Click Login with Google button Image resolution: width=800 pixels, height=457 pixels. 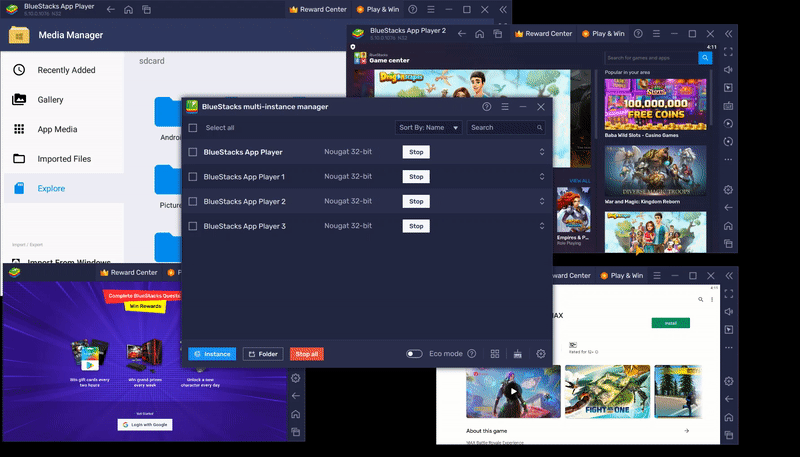[145, 424]
